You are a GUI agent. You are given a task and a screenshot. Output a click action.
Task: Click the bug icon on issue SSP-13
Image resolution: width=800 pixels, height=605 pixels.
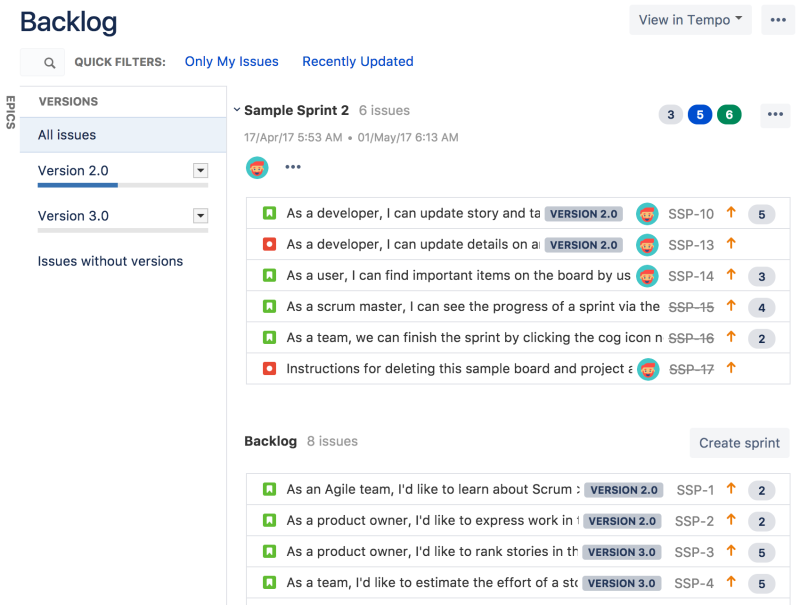(x=267, y=244)
